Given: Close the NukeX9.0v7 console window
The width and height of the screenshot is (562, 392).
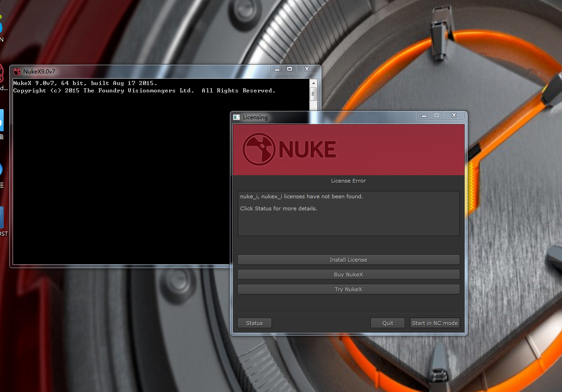Looking at the screenshot, I should point(307,69).
